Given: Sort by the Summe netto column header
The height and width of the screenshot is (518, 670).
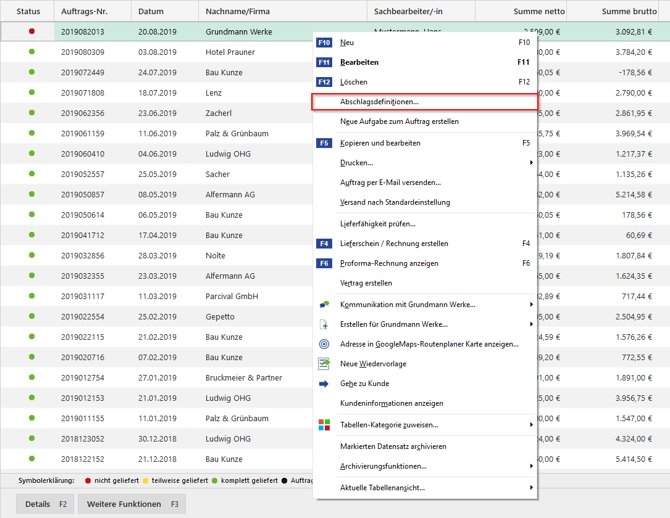Looking at the screenshot, I should pyautogui.click(x=521, y=12).
